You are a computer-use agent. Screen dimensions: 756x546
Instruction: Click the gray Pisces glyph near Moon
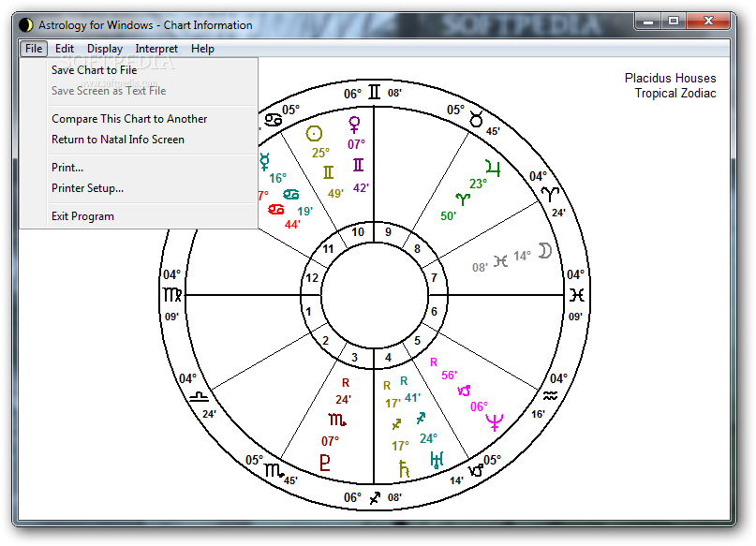tap(500, 260)
